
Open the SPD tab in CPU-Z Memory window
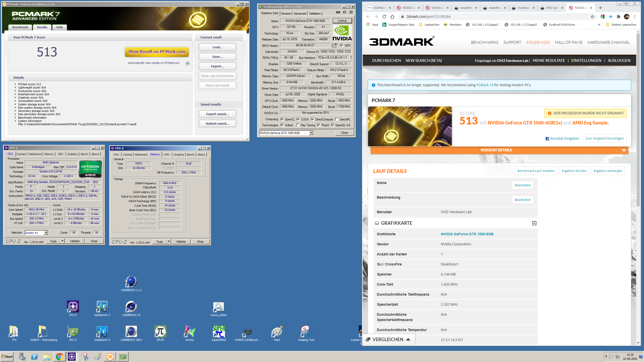coord(167,155)
